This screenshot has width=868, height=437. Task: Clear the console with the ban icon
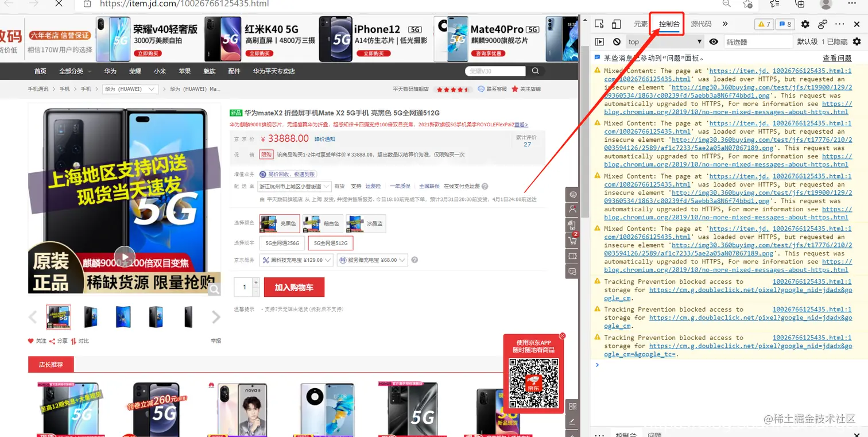(x=617, y=42)
